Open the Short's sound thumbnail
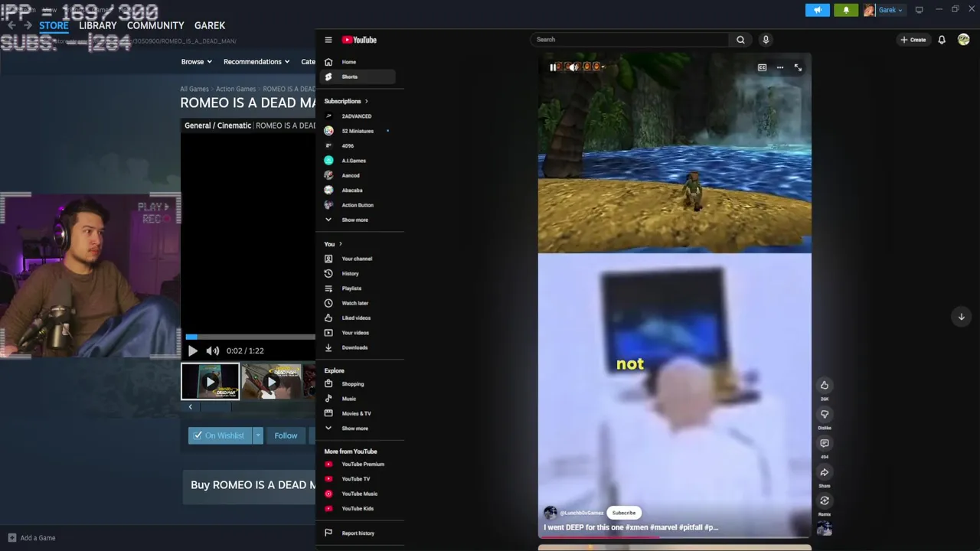 pyautogui.click(x=825, y=528)
